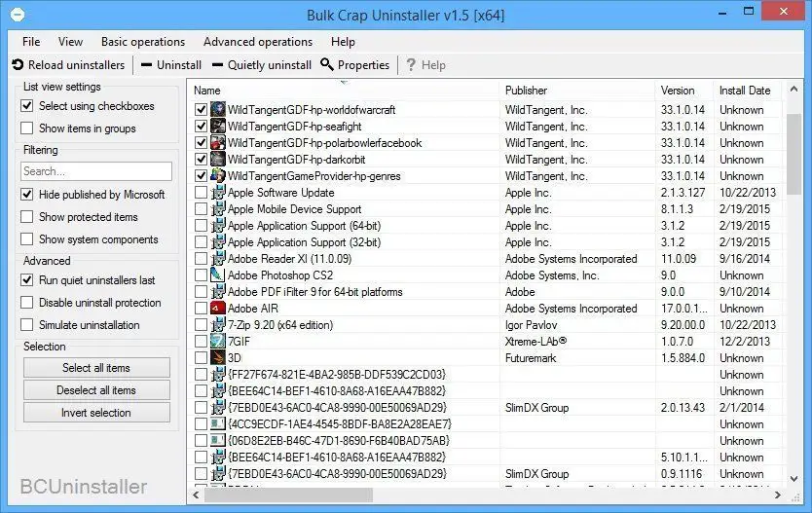Viewport: 812px width, 513px height.
Task: Check the box for Adobe AIR
Action: click(201, 309)
